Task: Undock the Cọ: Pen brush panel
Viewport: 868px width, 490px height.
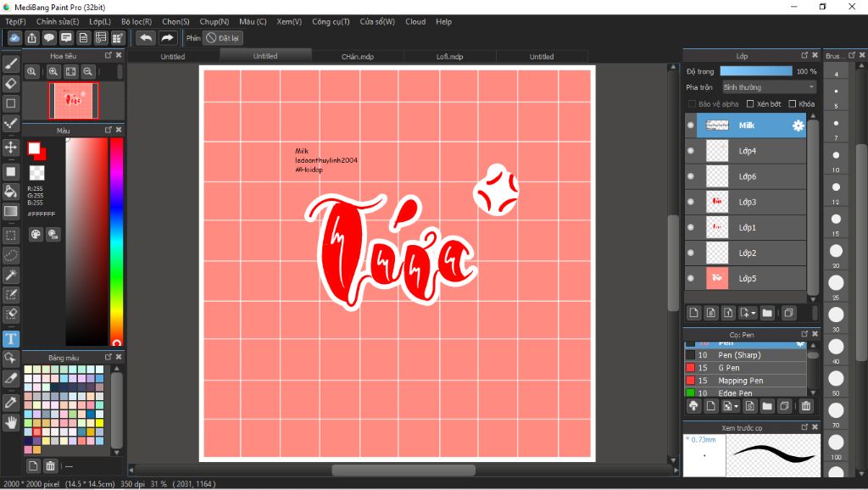Action: coord(804,334)
